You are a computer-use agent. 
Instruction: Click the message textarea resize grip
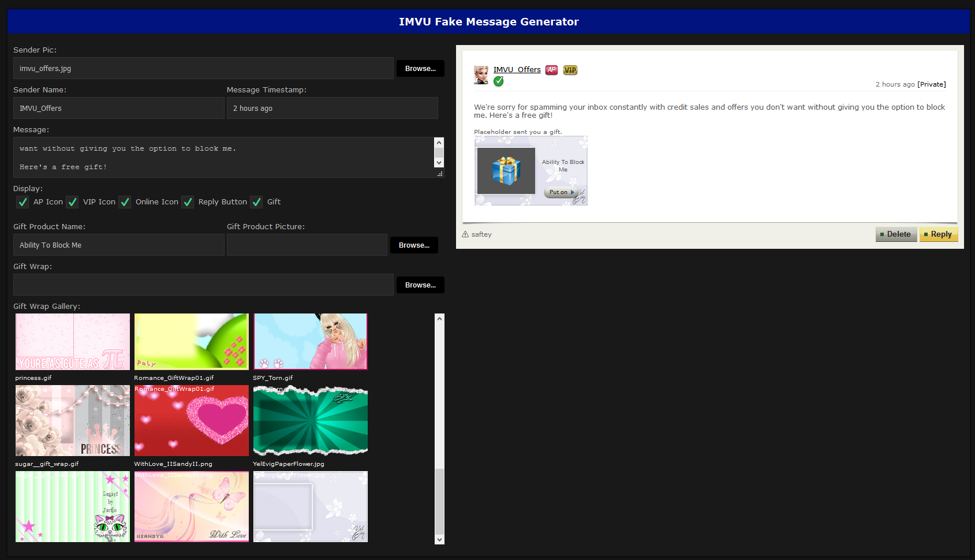click(440, 174)
